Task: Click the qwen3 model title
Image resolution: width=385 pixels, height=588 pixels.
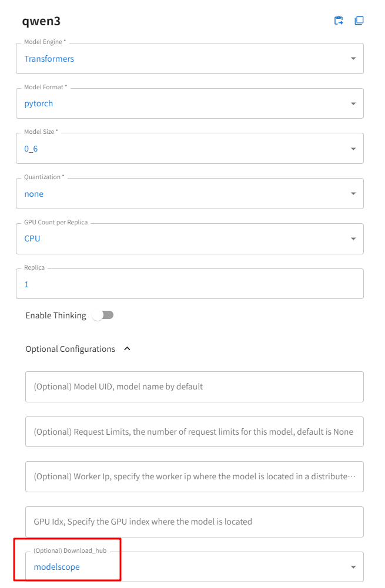Action: 41,21
